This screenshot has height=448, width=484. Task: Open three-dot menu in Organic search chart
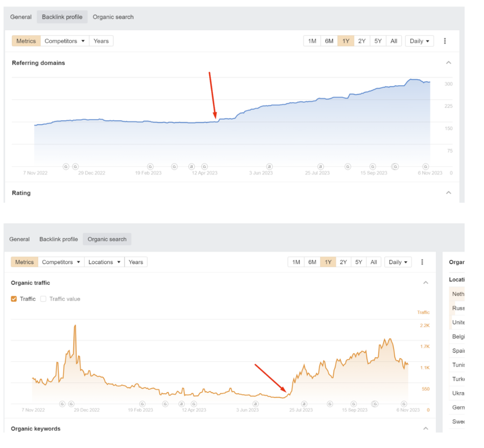(x=422, y=262)
